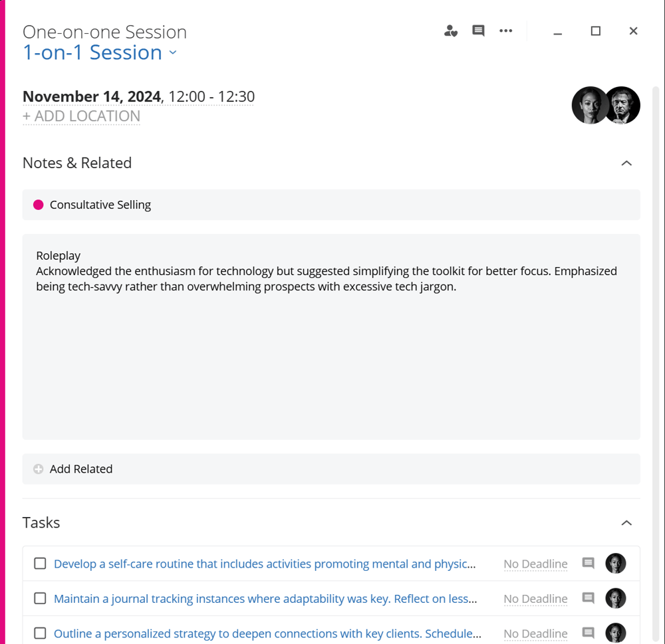
Task: Open the 'Outline a personalized strategy' task
Action: point(267,633)
